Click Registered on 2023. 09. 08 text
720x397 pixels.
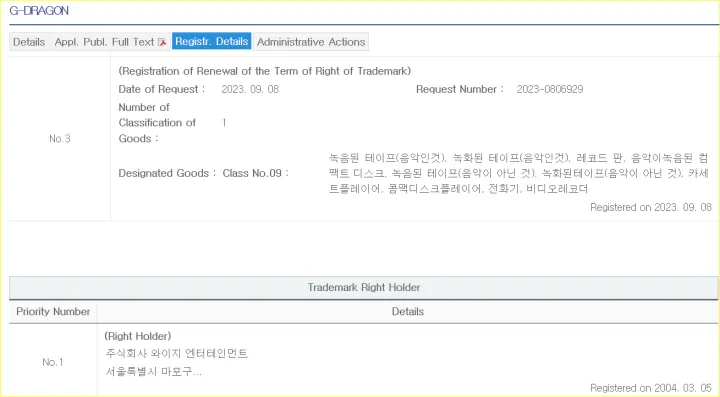click(x=651, y=207)
